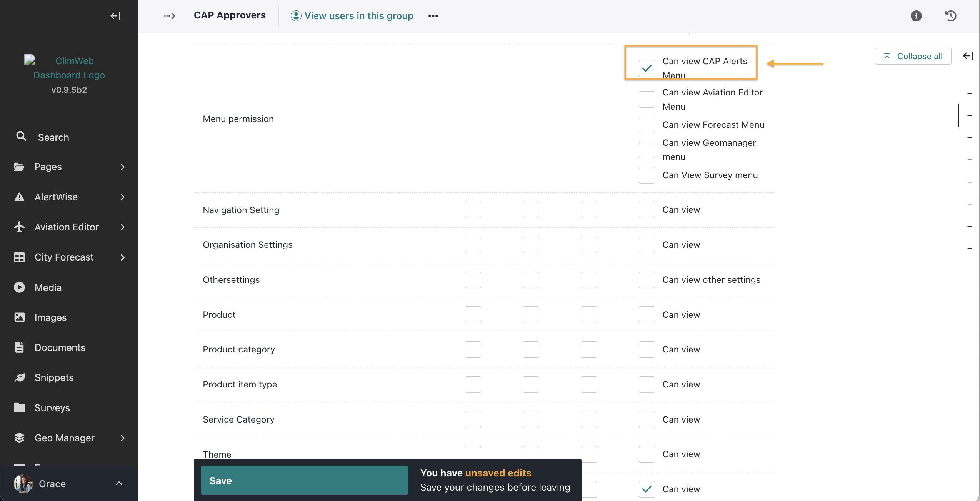Click the user icon beside View users
This screenshot has width=980, height=501.
pyautogui.click(x=296, y=16)
